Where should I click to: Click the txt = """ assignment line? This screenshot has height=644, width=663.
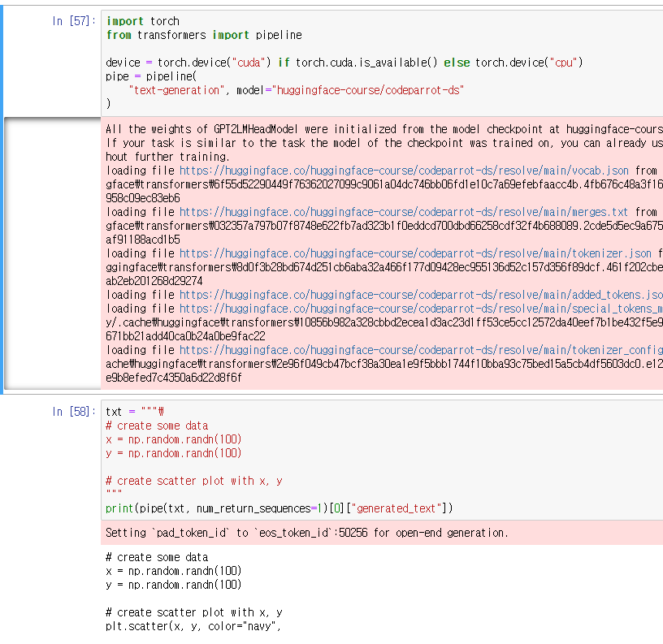(x=134, y=412)
